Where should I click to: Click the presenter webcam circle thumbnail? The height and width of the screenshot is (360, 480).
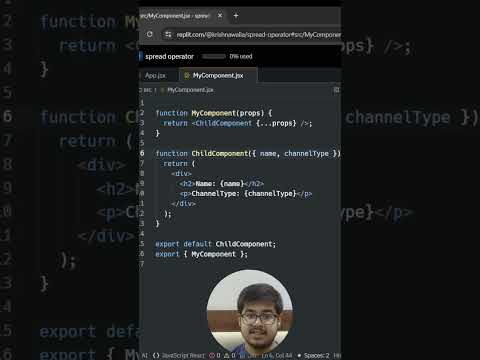click(x=250, y=313)
